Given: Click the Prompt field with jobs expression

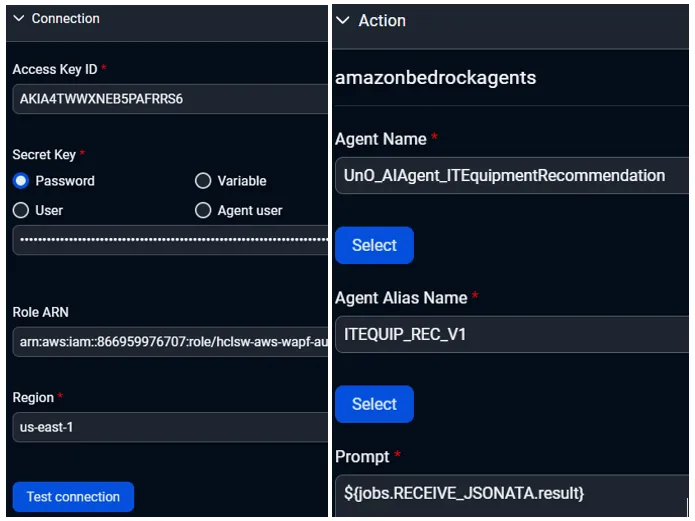Looking at the screenshot, I should click(511, 492).
